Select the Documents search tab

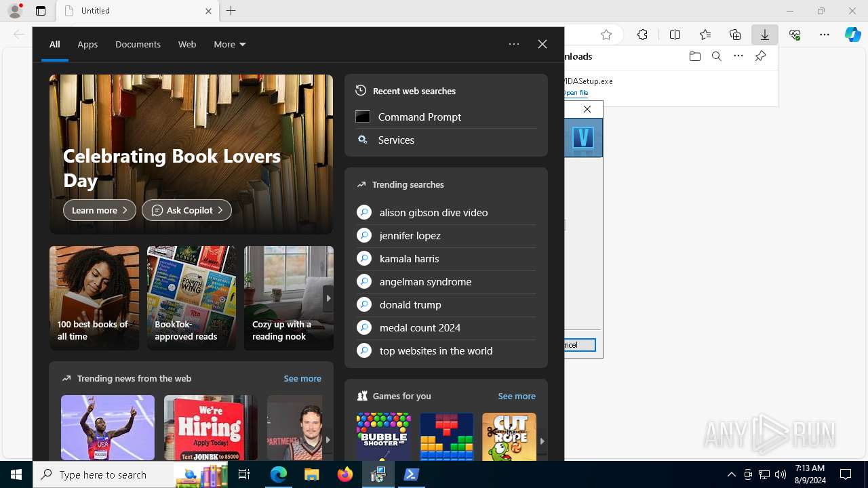138,44
